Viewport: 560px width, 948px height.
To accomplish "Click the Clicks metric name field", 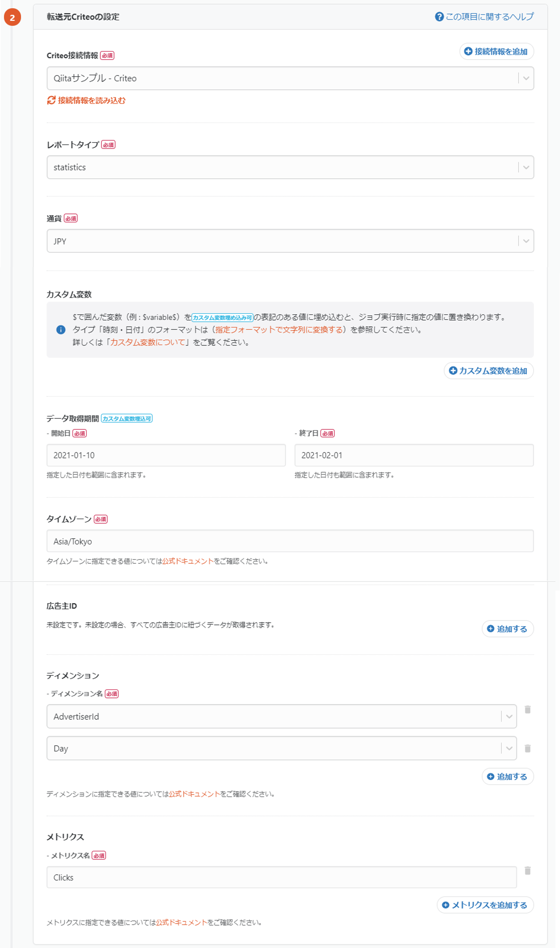I will (x=281, y=877).
